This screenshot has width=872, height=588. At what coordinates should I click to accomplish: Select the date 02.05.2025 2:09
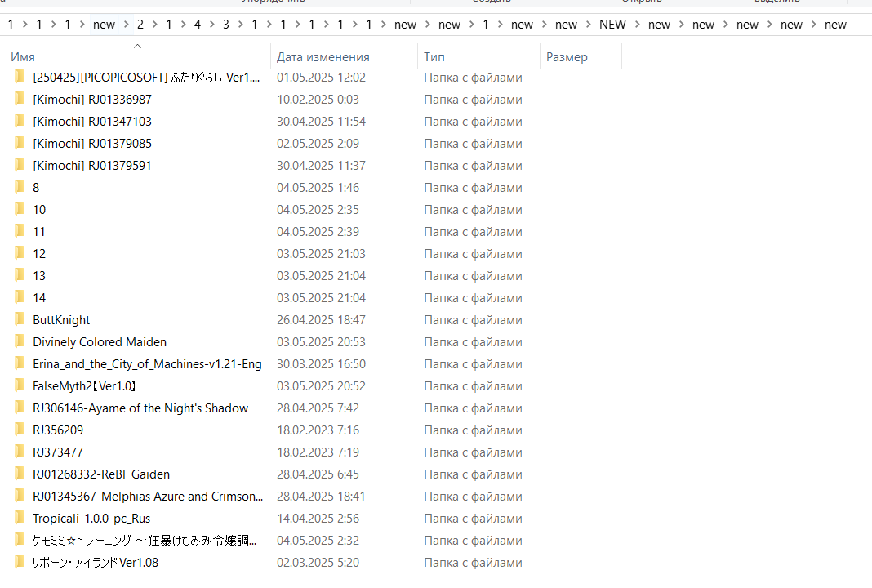click(x=318, y=144)
